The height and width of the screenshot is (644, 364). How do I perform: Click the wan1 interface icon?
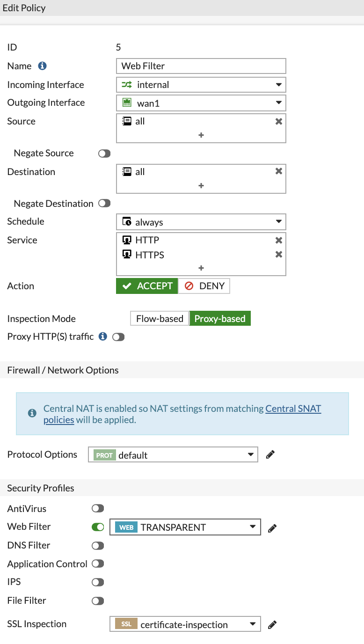pos(128,103)
